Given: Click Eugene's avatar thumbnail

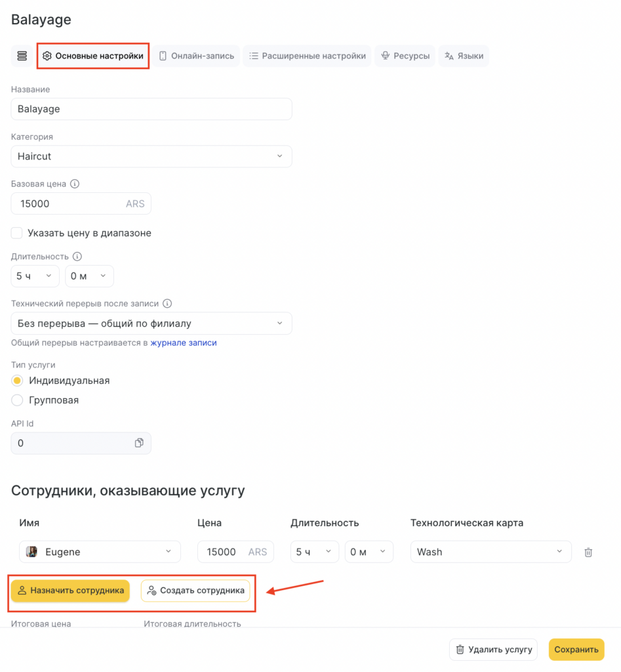Looking at the screenshot, I should point(31,552).
